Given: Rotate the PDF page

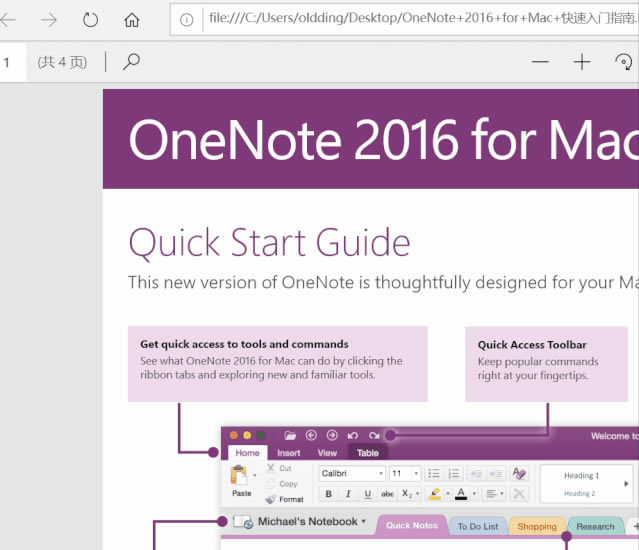Looking at the screenshot, I should click(623, 62).
